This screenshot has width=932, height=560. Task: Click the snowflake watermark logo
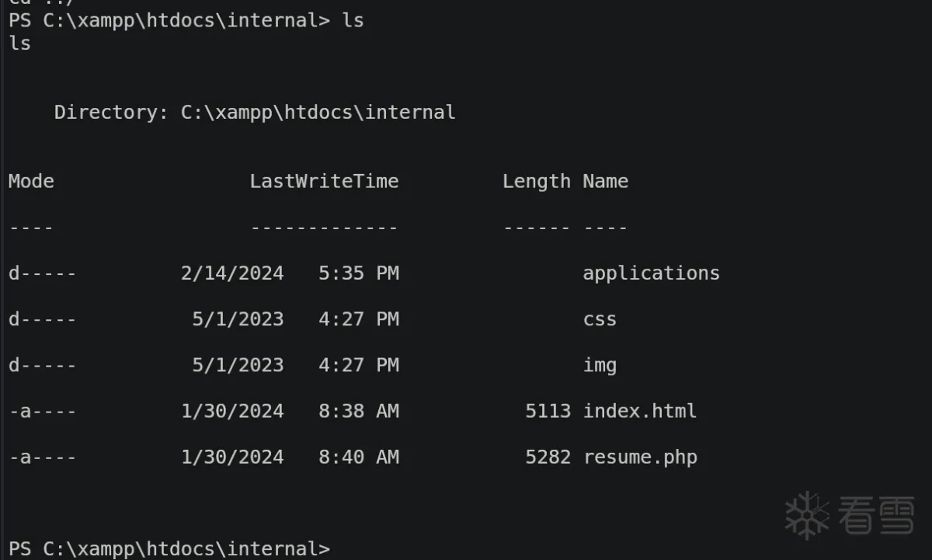pyautogui.click(x=807, y=515)
